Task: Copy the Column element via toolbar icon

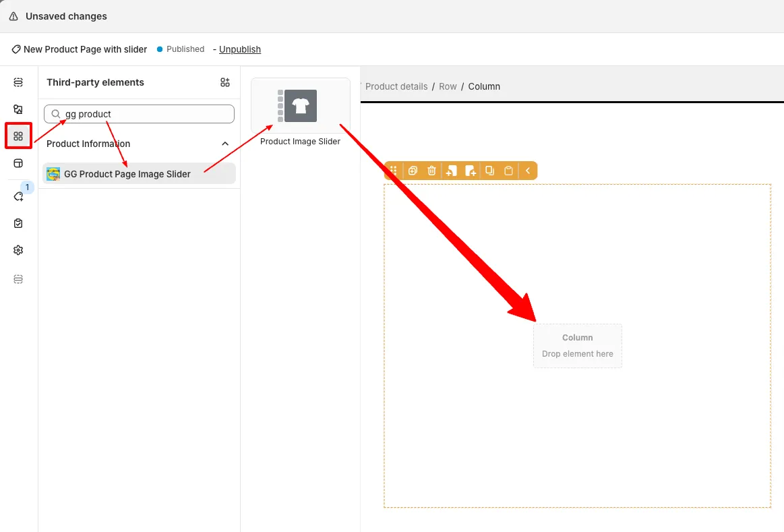Action: click(x=489, y=171)
